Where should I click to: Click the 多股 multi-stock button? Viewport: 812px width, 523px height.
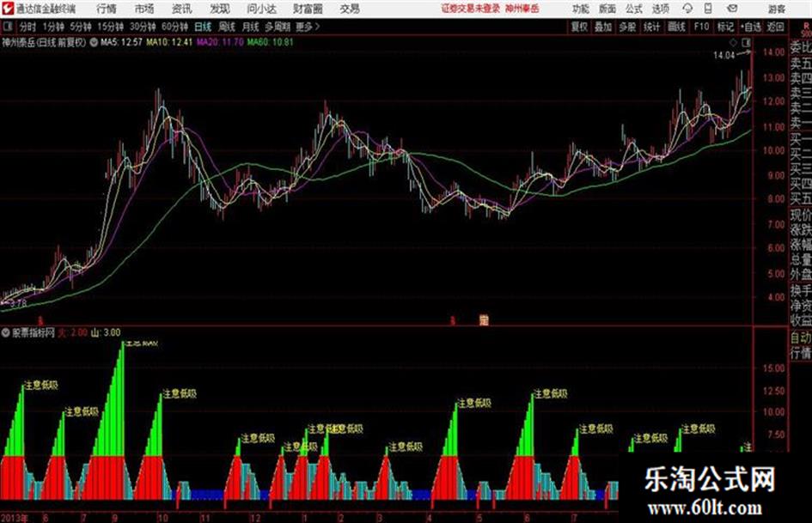coord(627,27)
